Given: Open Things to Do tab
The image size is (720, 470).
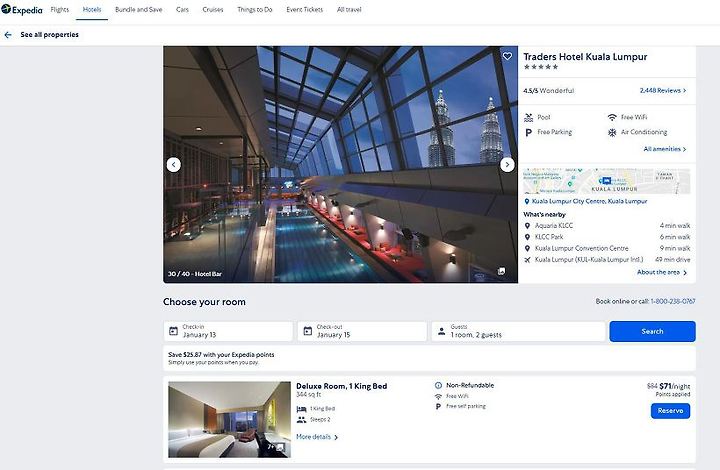Looking at the screenshot, I should [255, 10].
